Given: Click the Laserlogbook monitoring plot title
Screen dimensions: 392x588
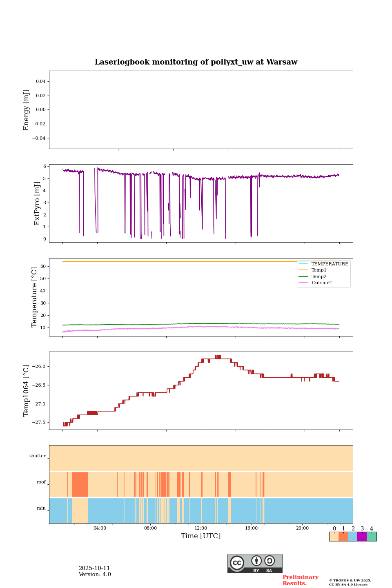Looking at the screenshot, I should (196, 62).
